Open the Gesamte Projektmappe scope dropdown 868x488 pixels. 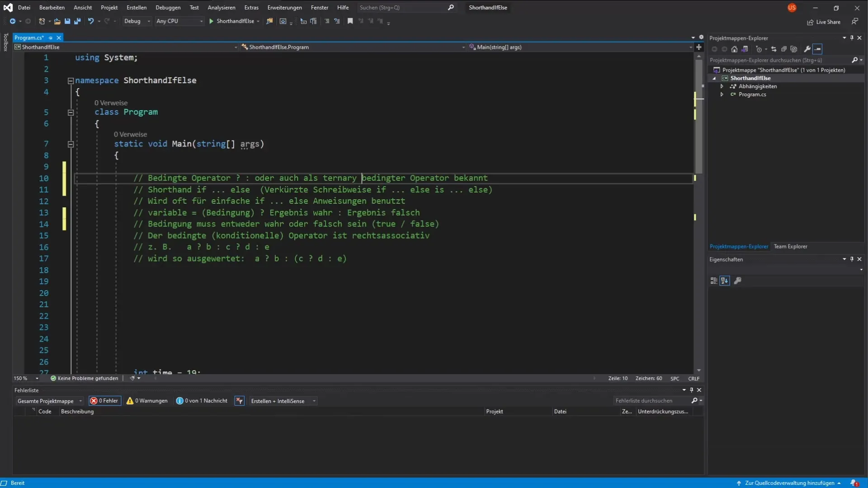[49, 401]
